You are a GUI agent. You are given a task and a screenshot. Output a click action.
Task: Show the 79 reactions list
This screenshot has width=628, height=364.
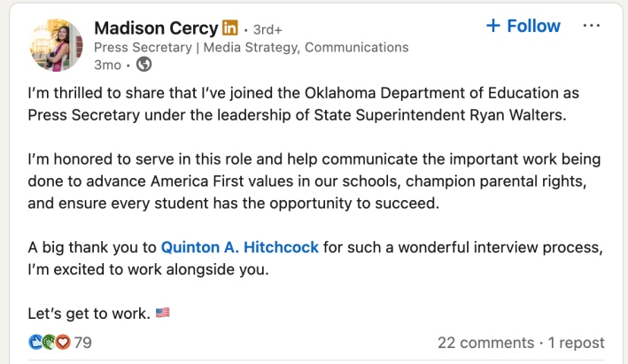click(82, 342)
